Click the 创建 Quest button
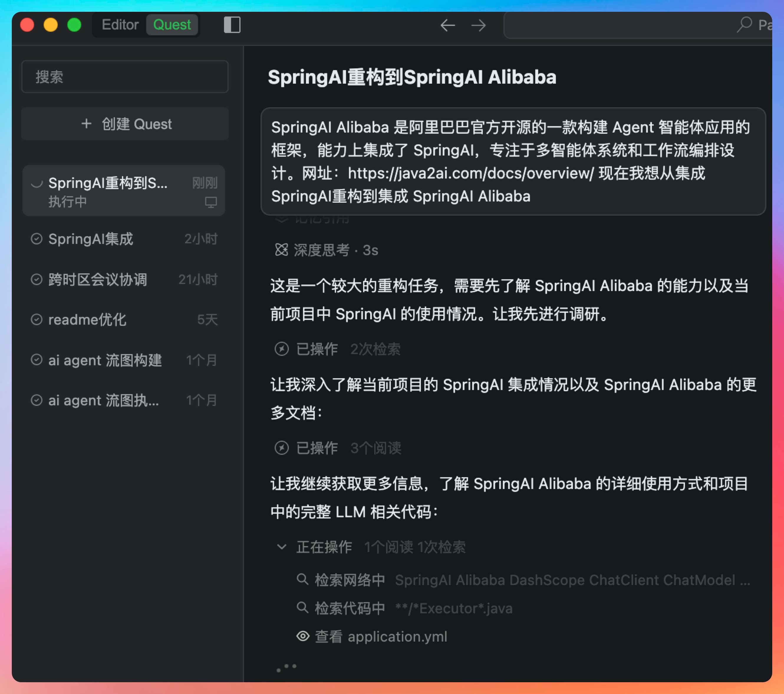This screenshot has width=784, height=694. [125, 124]
